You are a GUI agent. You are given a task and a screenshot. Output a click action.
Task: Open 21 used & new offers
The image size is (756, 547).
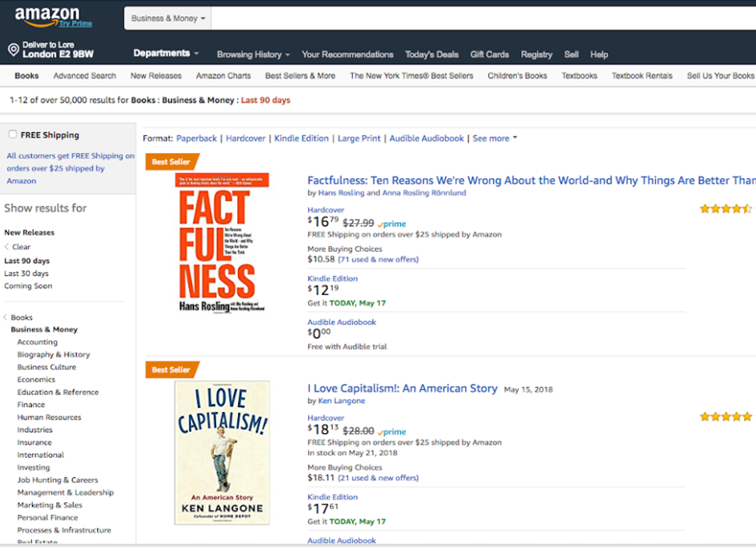[378, 478]
